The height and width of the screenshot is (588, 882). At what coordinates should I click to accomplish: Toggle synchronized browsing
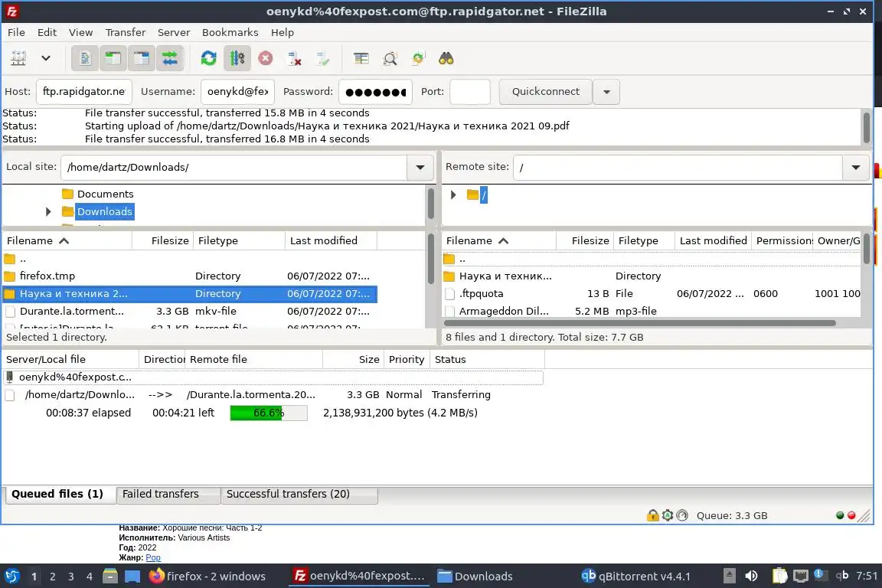click(418, 58)
